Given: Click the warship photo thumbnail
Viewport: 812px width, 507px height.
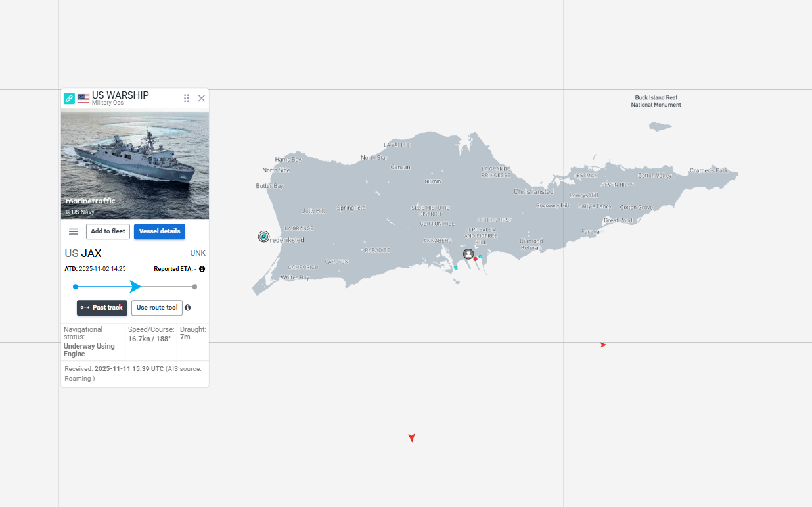Looking at the screenshot, I should pyautogui.click(x=135, y=165).
